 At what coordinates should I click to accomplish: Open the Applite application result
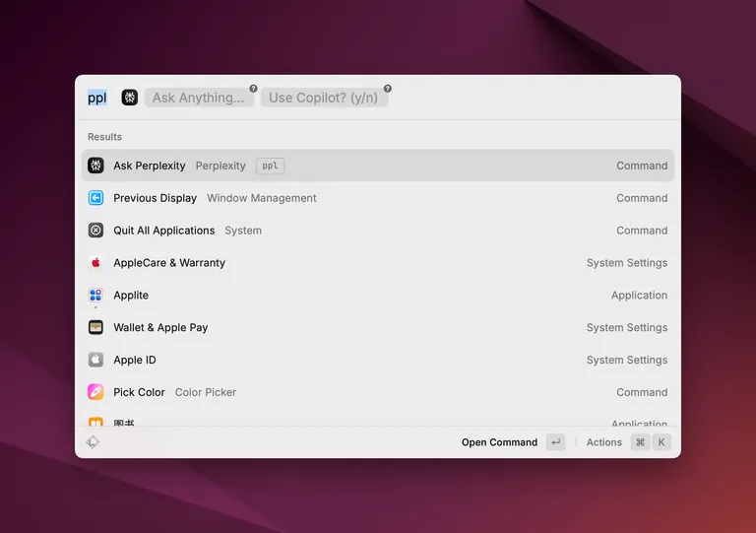click(378, 295)
